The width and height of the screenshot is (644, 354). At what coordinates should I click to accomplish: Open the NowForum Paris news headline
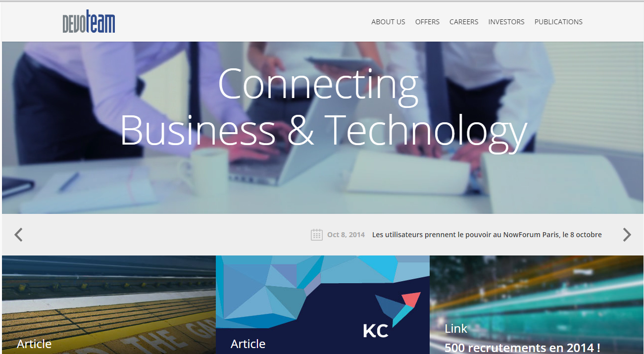487,235
